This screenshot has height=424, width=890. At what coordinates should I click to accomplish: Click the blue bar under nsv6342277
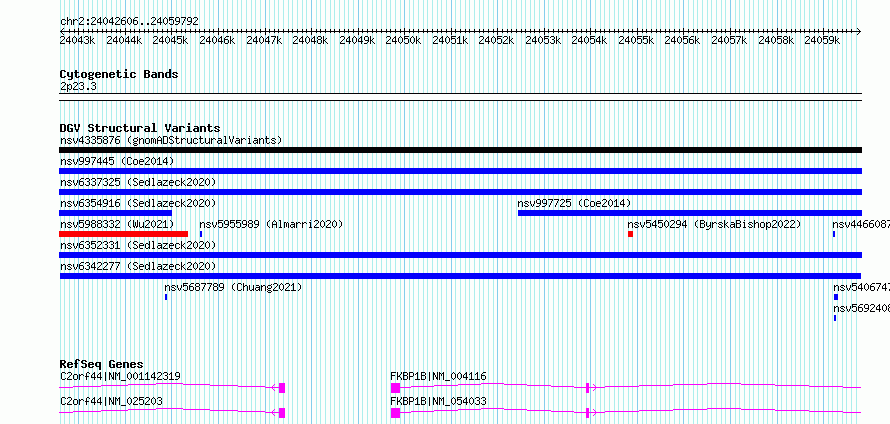tap(460, 276)
